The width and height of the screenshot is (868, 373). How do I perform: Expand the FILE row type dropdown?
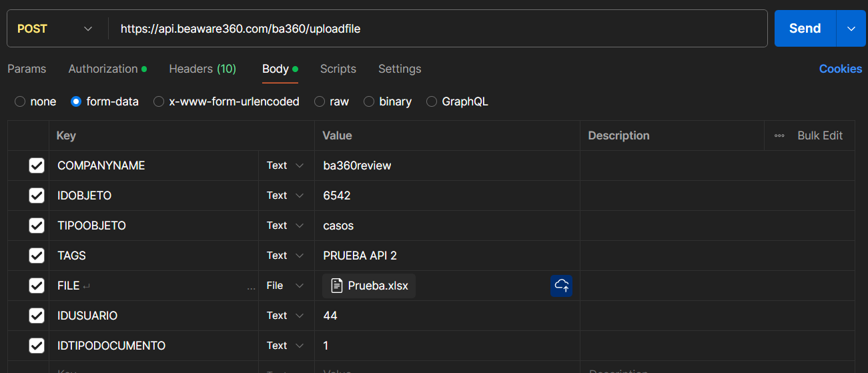285,286
